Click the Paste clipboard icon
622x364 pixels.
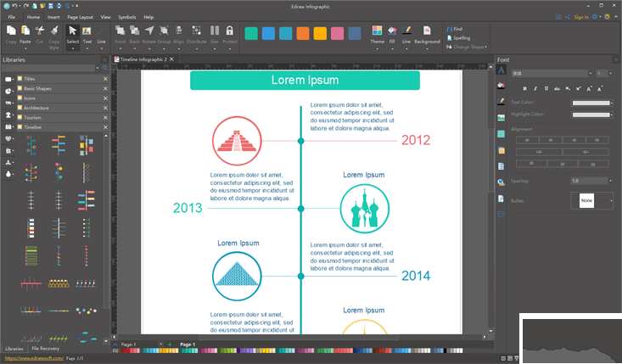click(25, 31)
